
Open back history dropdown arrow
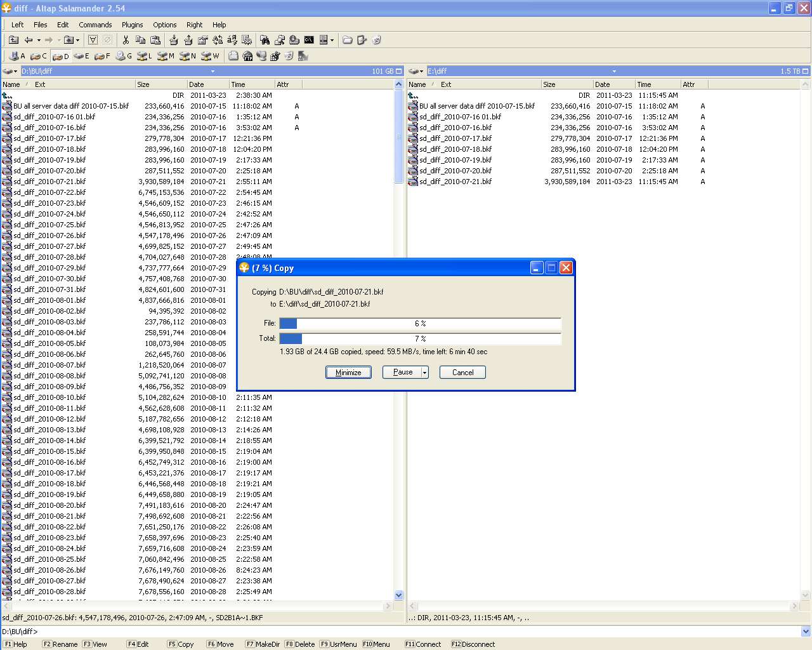(39, 40)
